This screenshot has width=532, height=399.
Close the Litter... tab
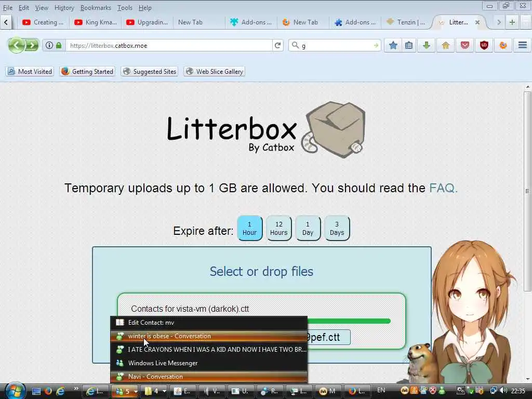coord(477,22)
